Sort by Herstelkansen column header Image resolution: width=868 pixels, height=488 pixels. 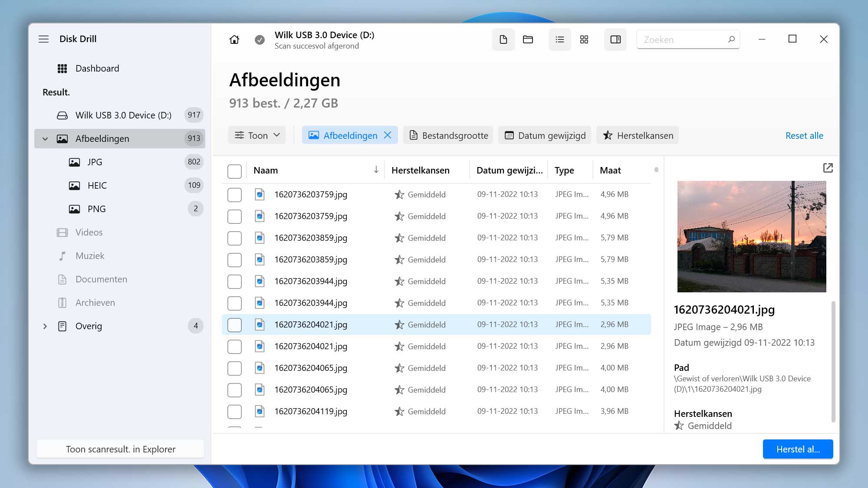point(420,170)
